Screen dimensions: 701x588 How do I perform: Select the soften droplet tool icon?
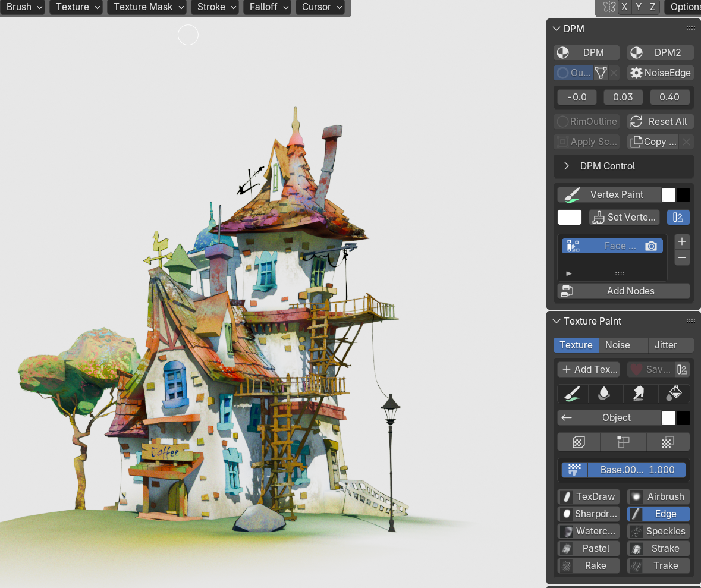(604, 394)
